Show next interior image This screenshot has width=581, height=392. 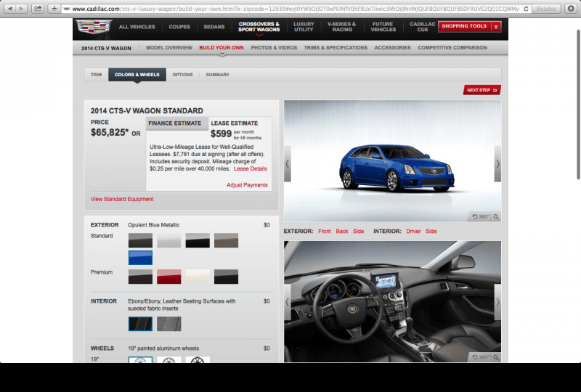(x=497, y=302)
